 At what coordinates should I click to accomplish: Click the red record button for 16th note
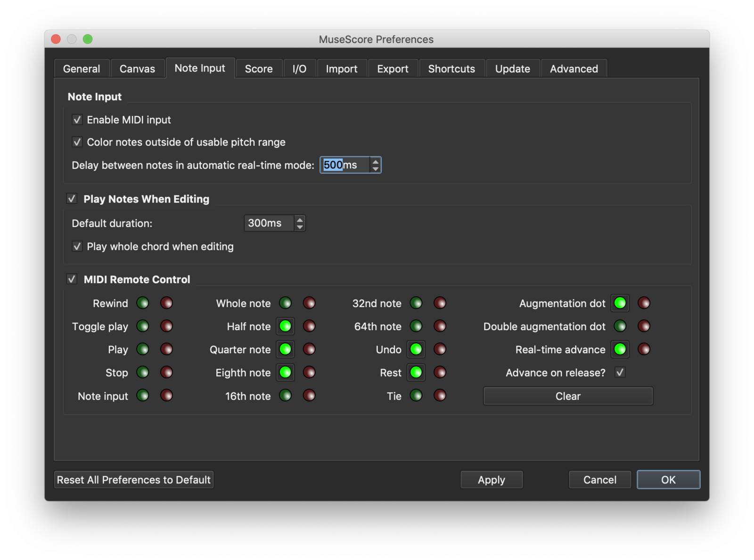(x=309, y=396)
